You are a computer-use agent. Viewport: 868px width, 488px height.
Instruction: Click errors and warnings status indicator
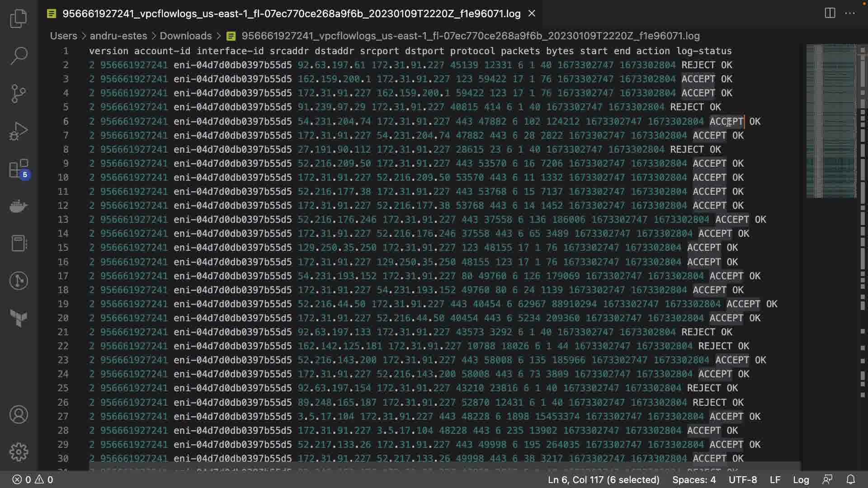33,479
